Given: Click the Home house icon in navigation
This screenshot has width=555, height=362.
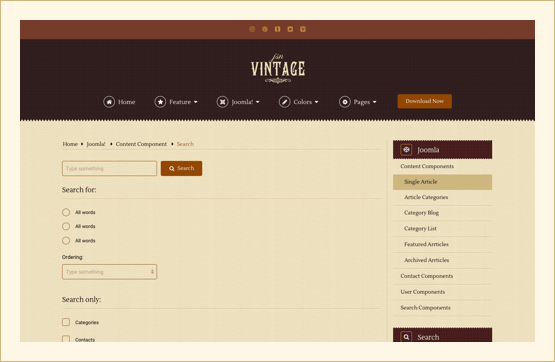Looking at the screenshot, I should [x=109, y=102].
